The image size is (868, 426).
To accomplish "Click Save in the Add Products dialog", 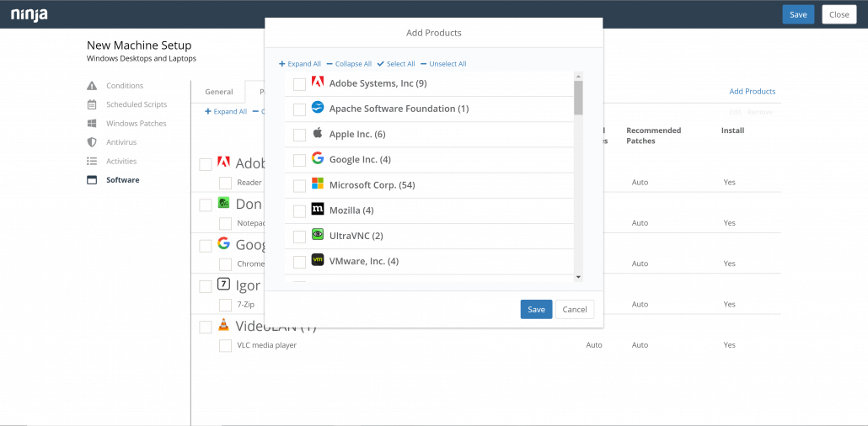I will [537, 309].
